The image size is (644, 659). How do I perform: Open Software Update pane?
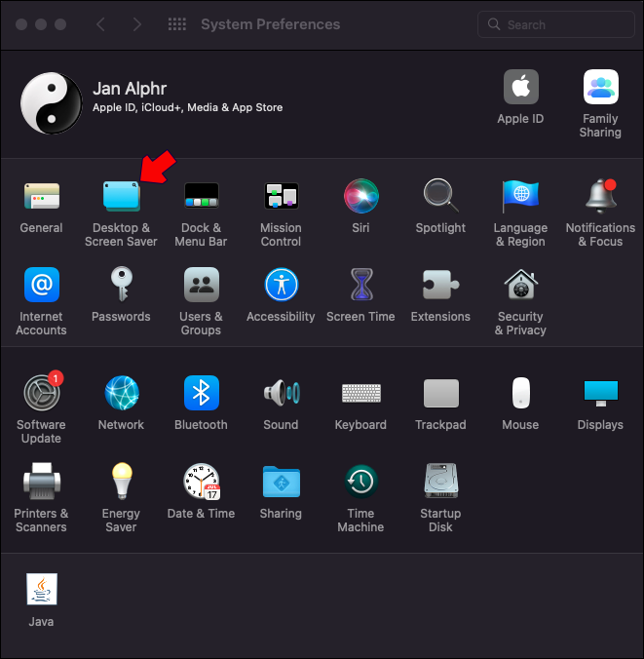[42, 393]
